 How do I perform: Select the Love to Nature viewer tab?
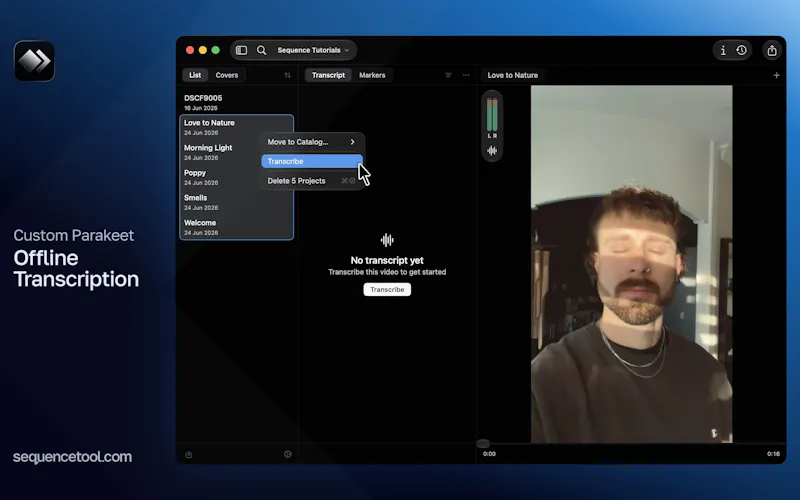coord(512,75)
